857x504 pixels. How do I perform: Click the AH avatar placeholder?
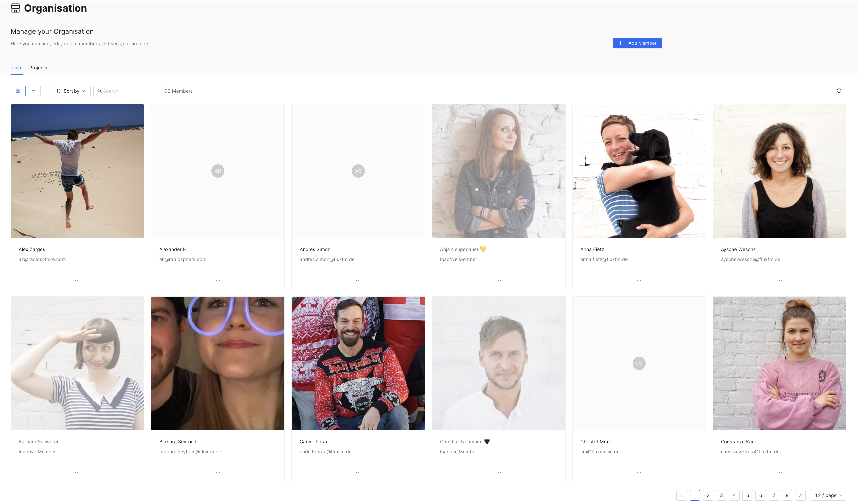coord(218,171)
